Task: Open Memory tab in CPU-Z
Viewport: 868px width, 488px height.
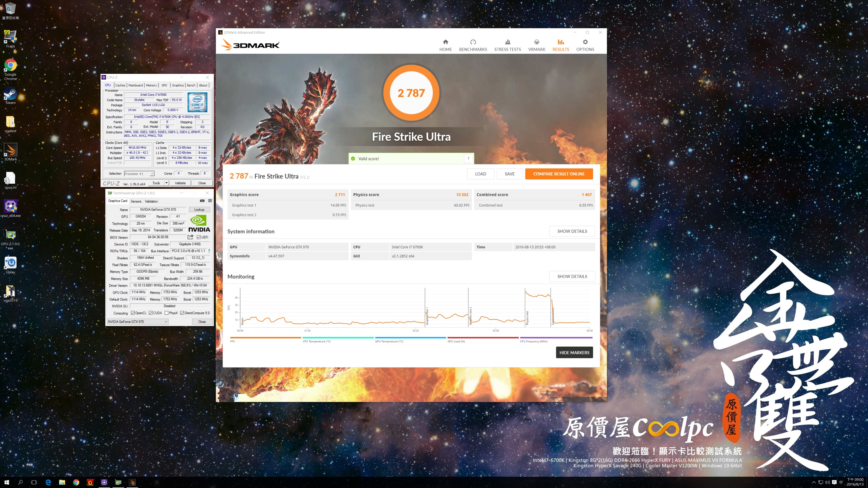Action: click(x=151, y=85)
